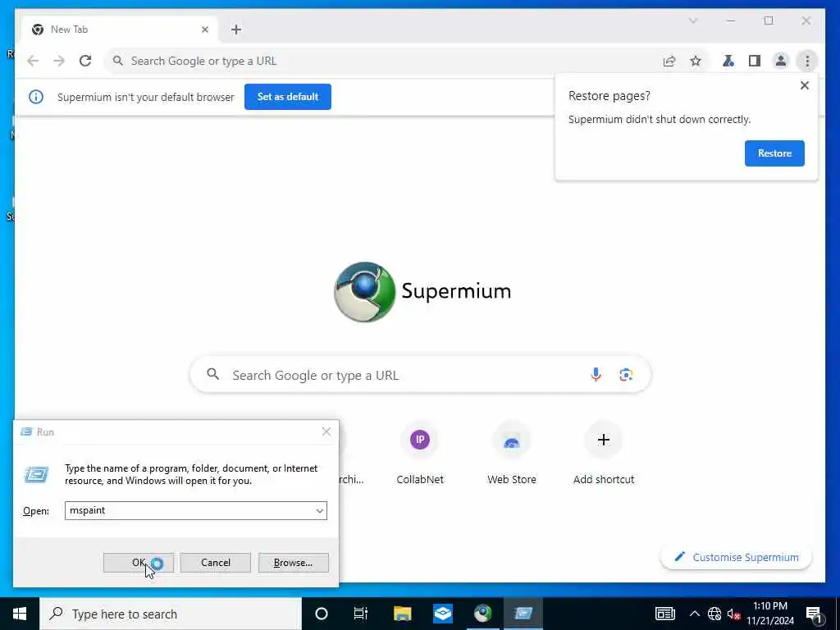Open the Web Store shortcut
This screenshot has width=840, height=630.
(512, 453)
